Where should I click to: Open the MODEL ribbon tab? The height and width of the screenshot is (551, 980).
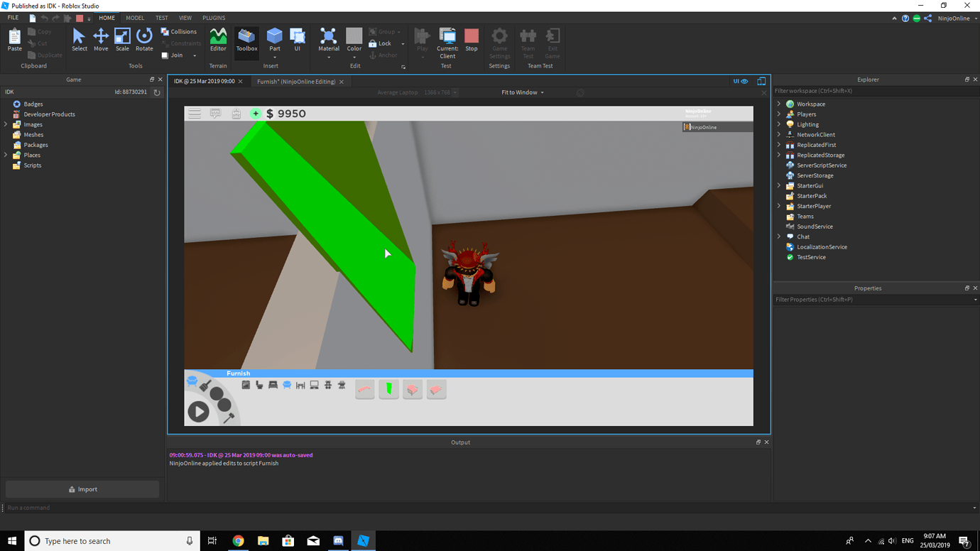click(135, 18)
